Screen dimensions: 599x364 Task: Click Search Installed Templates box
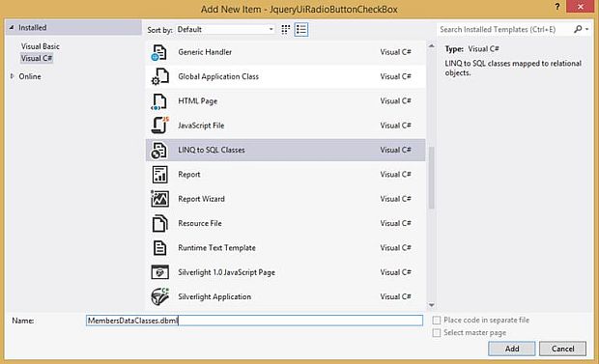point(504,29)
